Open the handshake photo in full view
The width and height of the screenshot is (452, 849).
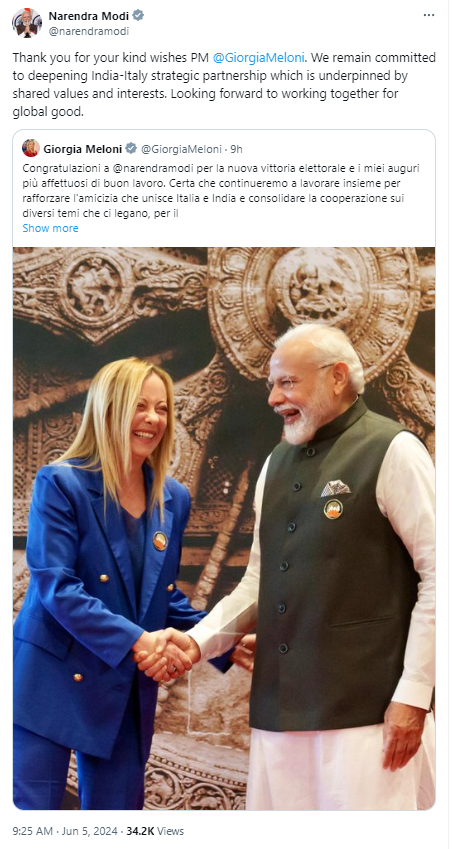click(224, 528)
